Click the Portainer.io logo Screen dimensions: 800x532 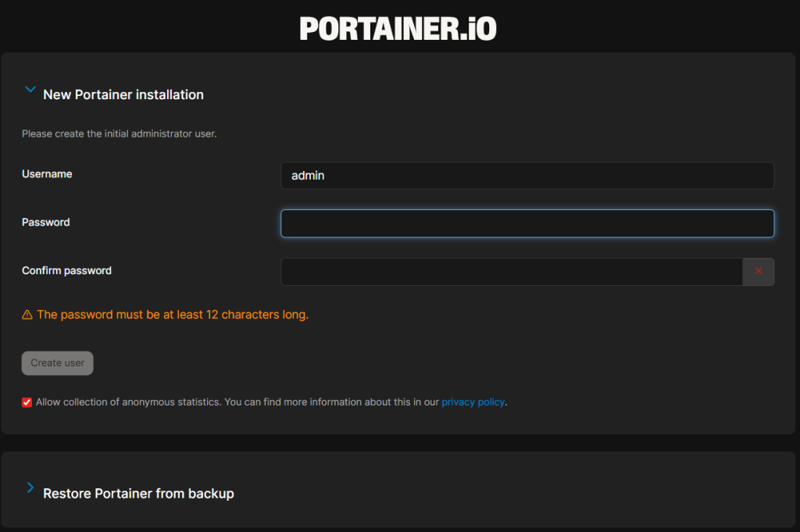(x=398, y=29)
